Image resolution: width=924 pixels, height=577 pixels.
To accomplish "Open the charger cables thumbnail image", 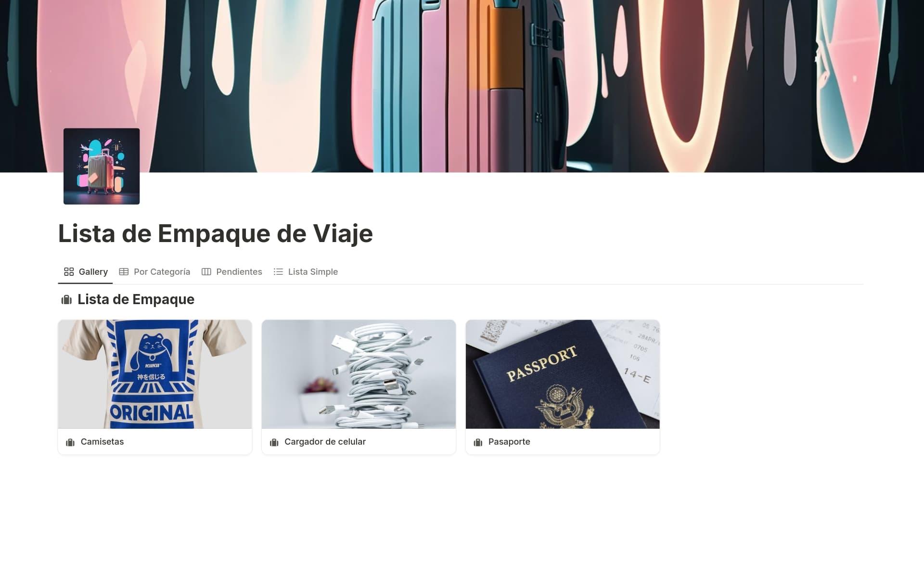I will (x=359, y=374).
